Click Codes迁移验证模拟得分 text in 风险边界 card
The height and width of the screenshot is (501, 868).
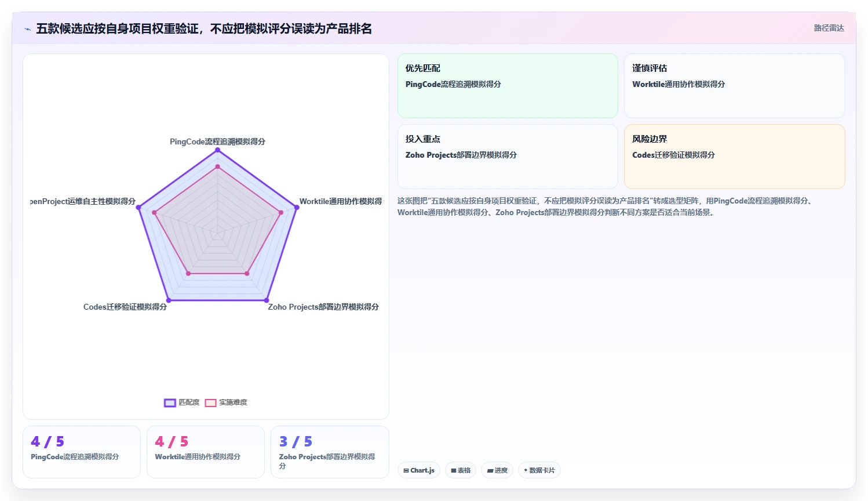tap(673, 155)
